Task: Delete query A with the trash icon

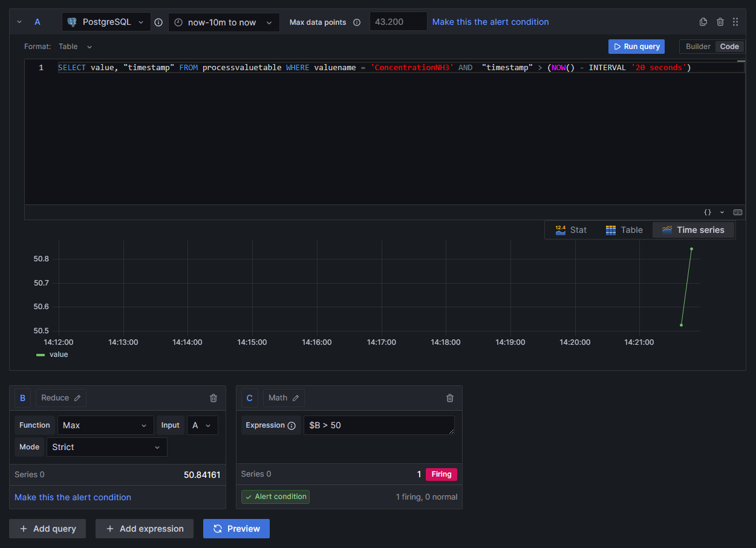Action: pos(720,22)
